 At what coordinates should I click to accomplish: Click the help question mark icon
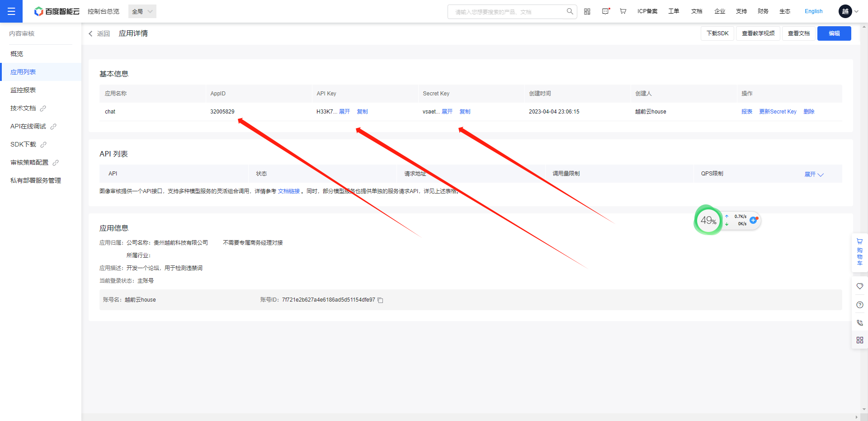pos(859,305)
